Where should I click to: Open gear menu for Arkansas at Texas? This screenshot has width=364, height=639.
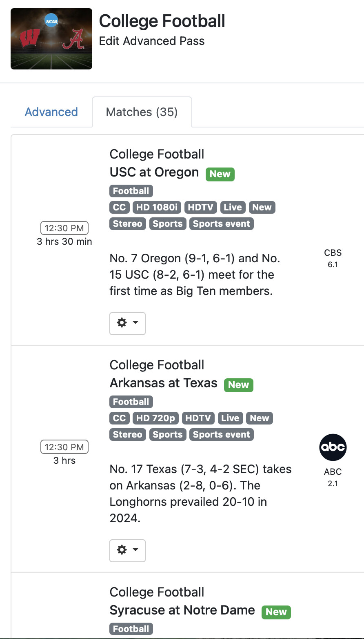click(127, 550)
